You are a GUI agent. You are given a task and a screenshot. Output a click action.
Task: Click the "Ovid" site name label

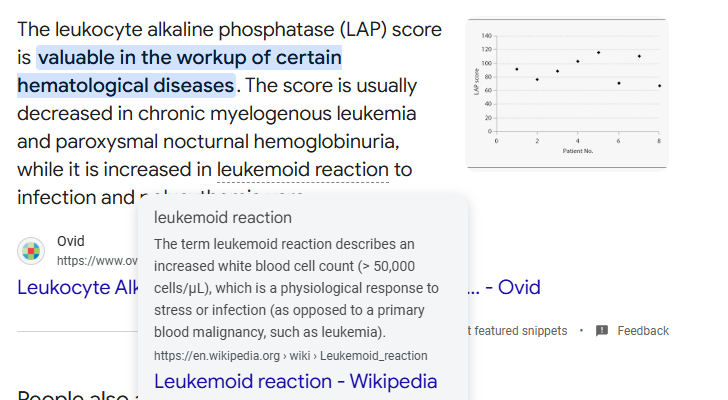click(x=71, y=241)
